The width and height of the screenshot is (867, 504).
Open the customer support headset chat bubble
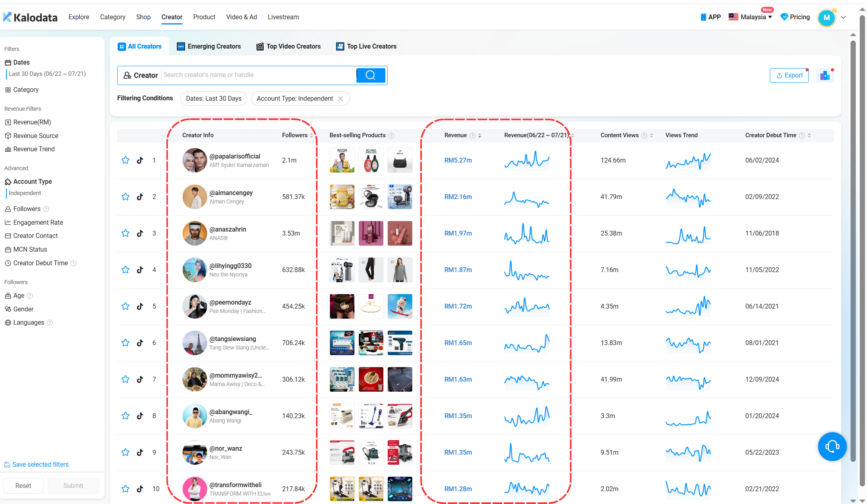pyautogui.click(x=832, y=446)
